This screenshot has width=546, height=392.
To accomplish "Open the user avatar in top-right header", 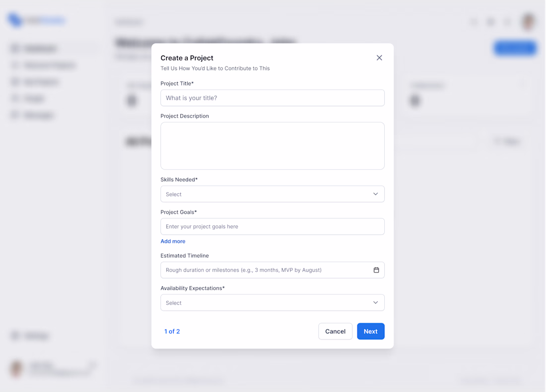I will click(528, 22).
